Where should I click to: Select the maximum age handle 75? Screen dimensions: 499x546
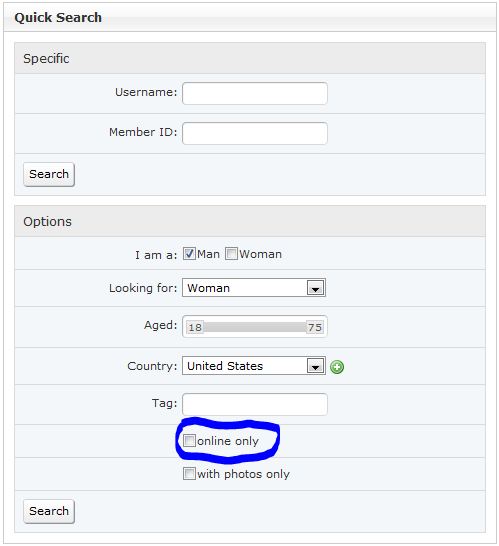click(x=315, y=327)
